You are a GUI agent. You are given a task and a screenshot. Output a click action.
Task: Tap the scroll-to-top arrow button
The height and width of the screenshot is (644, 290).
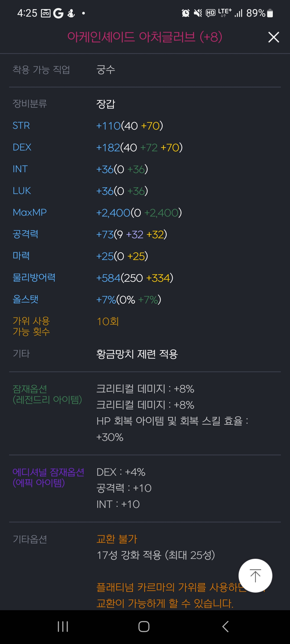pyautogui.click(x=255, y=576)
